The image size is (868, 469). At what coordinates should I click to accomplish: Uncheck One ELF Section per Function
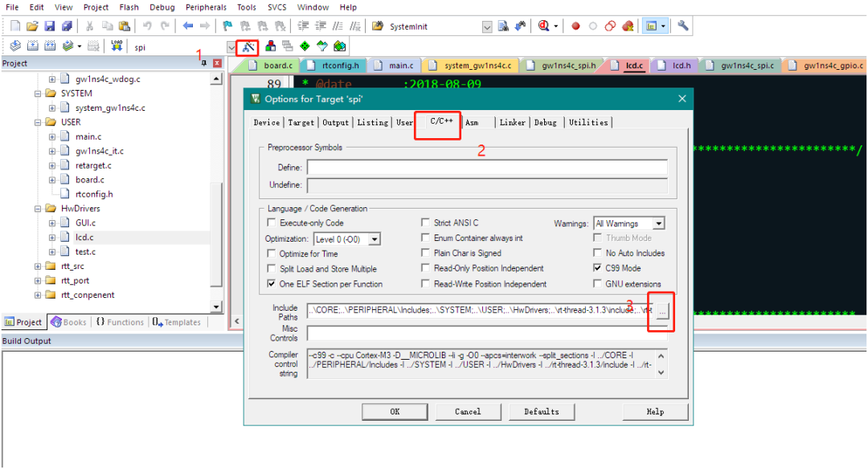click(272, 283)
